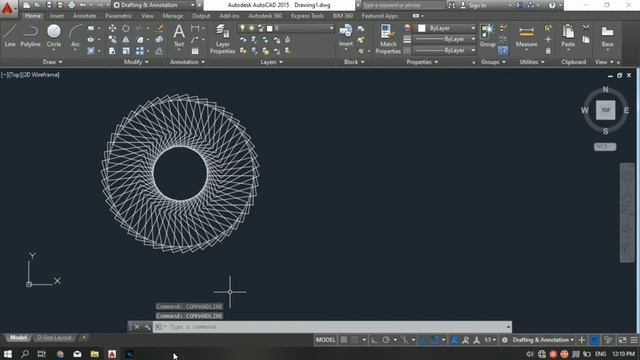Toggle object snap tracking
This screenshot has width=640, height=360.
click(x=423, y=340)
